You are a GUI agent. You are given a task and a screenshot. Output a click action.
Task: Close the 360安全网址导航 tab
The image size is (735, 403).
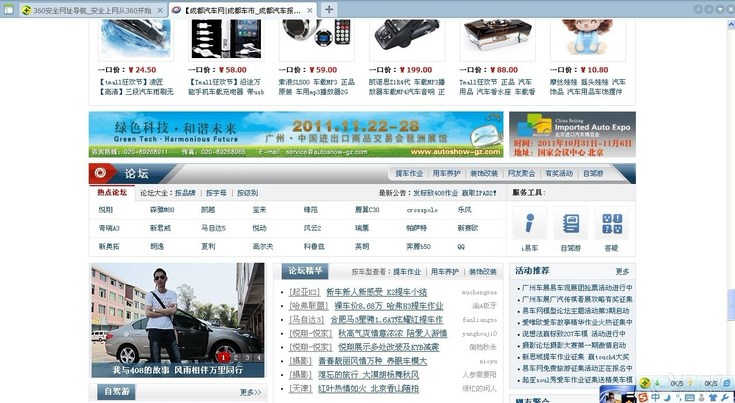[x=156, y=10]
